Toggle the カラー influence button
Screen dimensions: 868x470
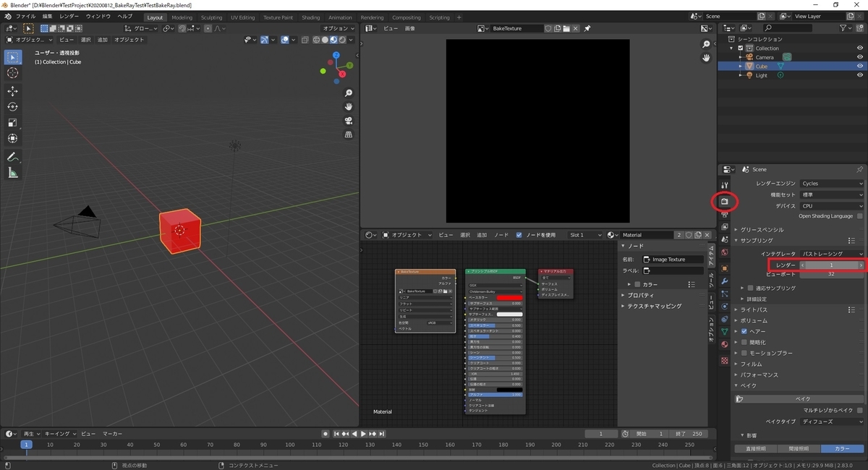tap(843, 448)
